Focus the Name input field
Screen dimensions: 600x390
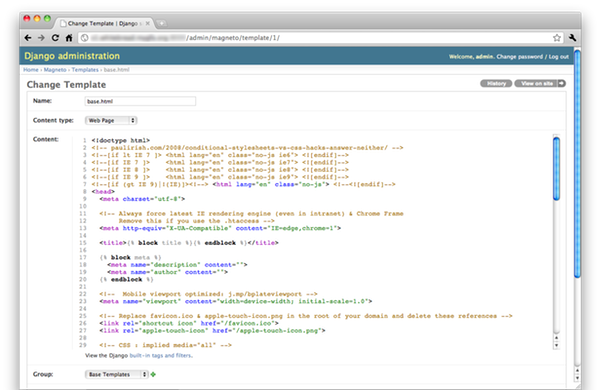tap(140, 101)
